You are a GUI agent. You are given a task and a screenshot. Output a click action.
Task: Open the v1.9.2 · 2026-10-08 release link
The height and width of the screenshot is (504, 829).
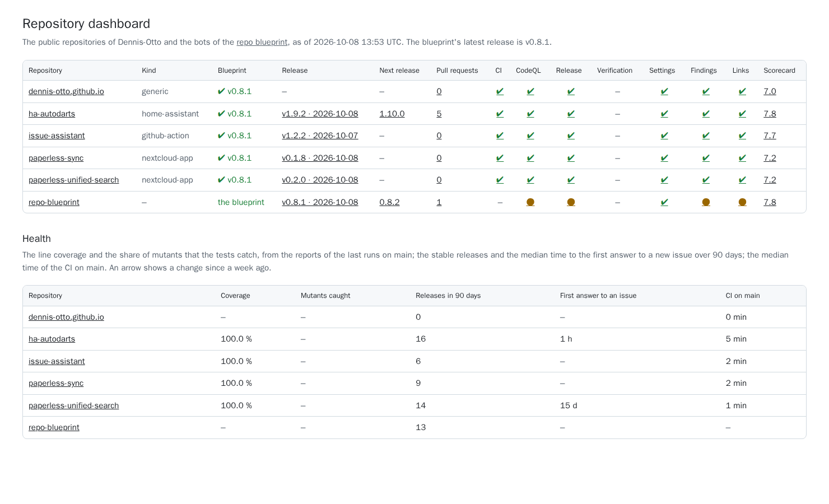320,114
